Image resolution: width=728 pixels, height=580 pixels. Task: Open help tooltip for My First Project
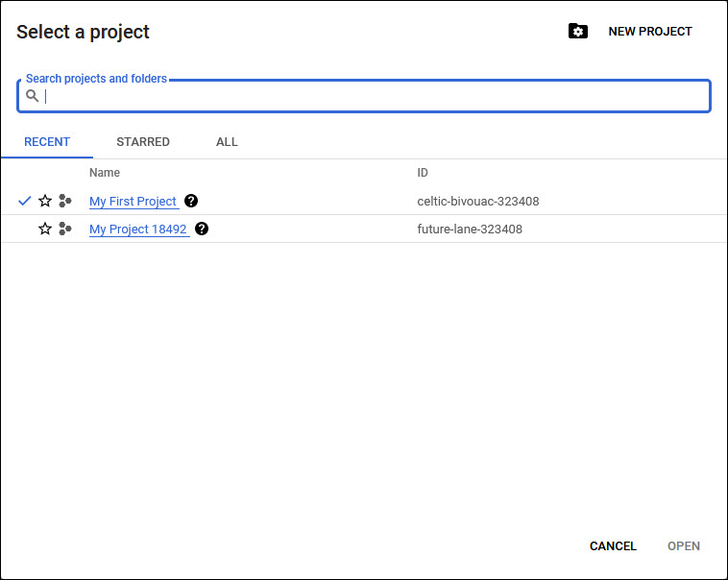(191, 202)
